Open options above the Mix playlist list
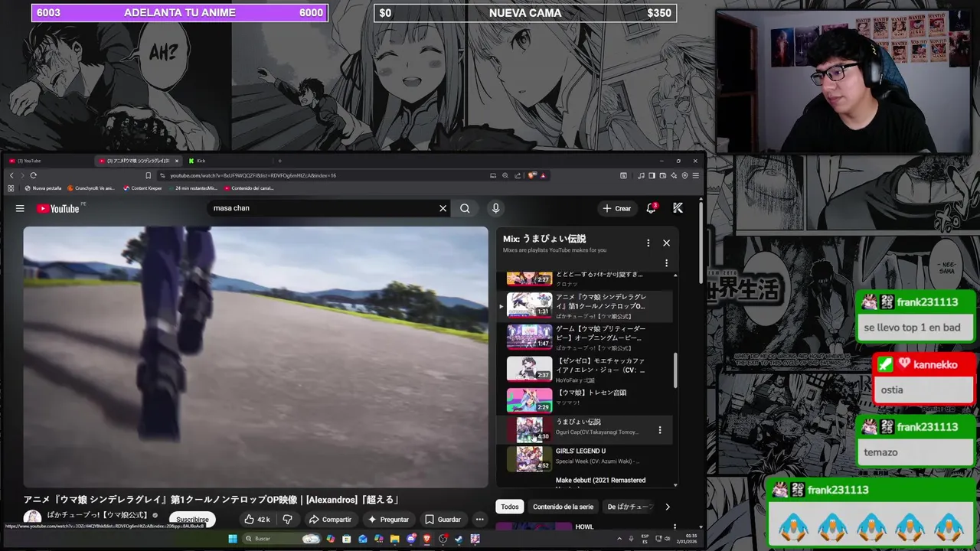 point(666,263)
